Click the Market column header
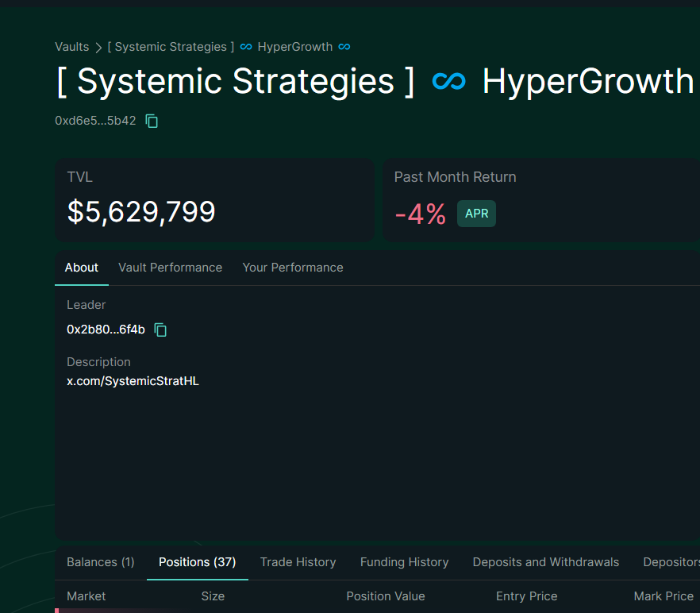 [x=87, y=596]
